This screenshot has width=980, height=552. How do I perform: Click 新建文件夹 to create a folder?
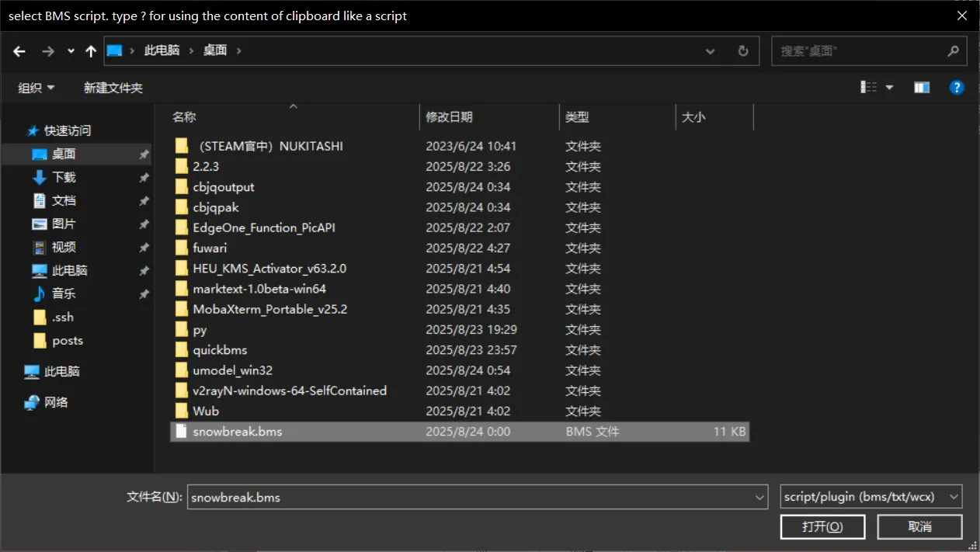pos(113,88)
